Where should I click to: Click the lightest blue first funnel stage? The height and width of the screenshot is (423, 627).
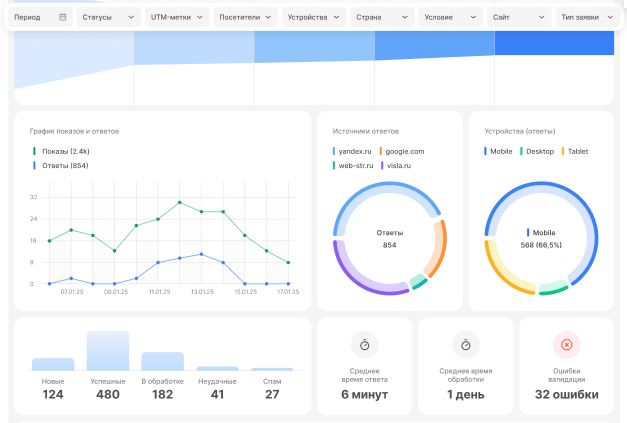click(74, 56)
